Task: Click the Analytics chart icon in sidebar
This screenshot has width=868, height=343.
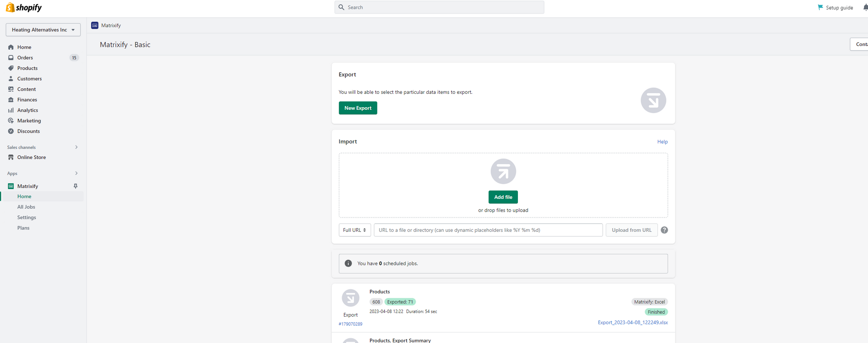Action: coord(11,110)
